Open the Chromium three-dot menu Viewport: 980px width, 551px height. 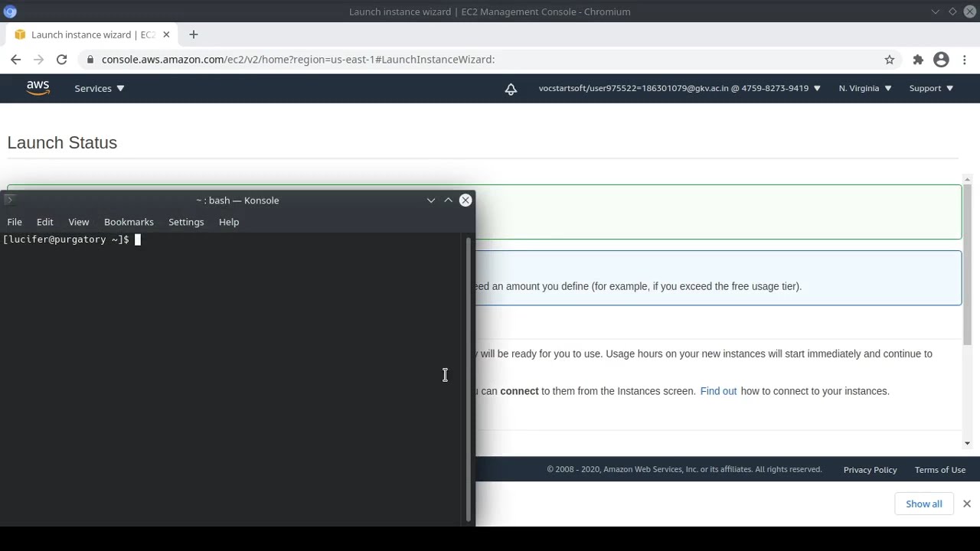click(x=965, y=60)
